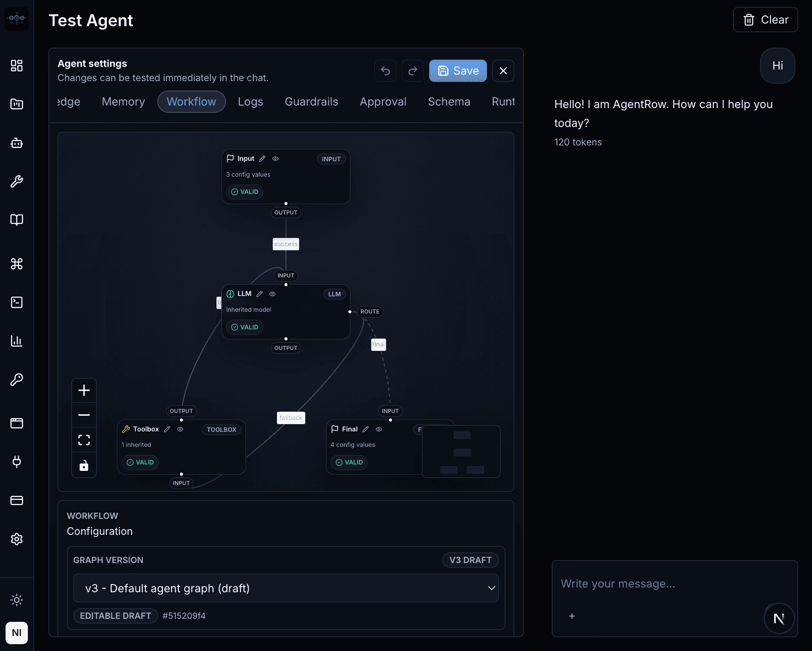The height and width of the screenshot is (651, 812).
Task: Select the LLM brain node icon
Action: tap(230, 294)
